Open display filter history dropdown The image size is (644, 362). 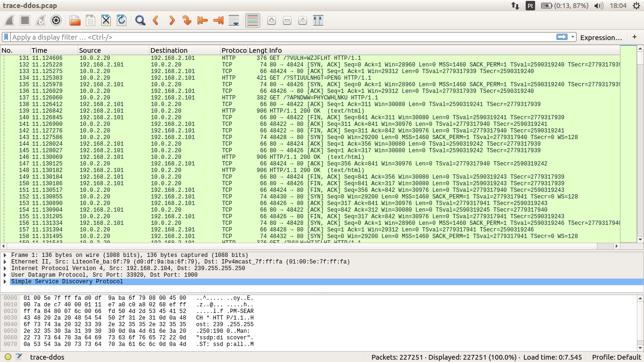[573, 37]
